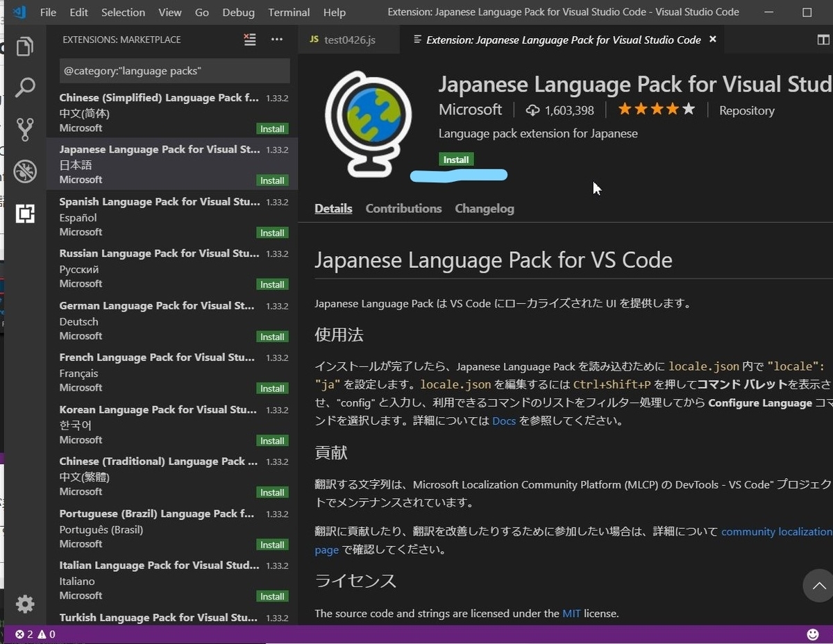Click the Microsoft publisher name in header
This screenshot has height=644, width=833.
(x=470, y=110)
